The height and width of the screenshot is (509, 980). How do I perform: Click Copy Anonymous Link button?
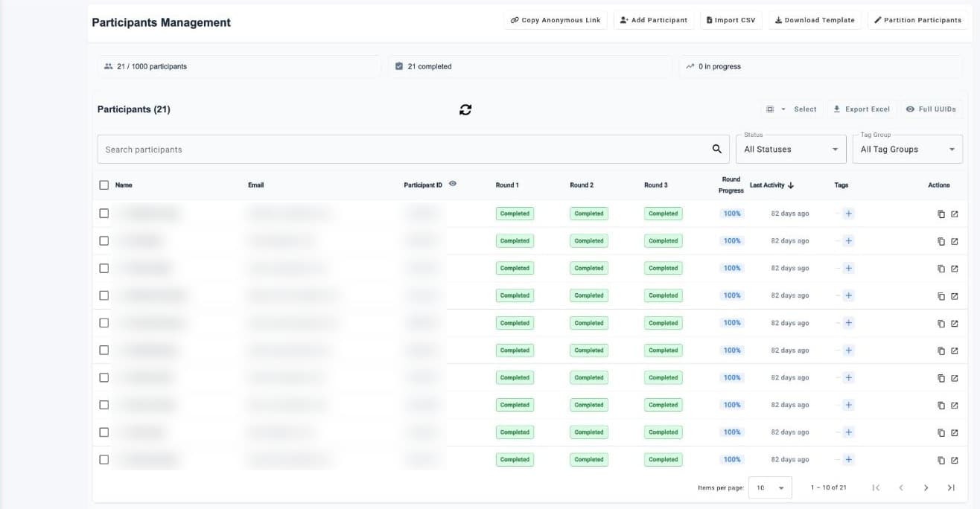click(x=556, y=20)
